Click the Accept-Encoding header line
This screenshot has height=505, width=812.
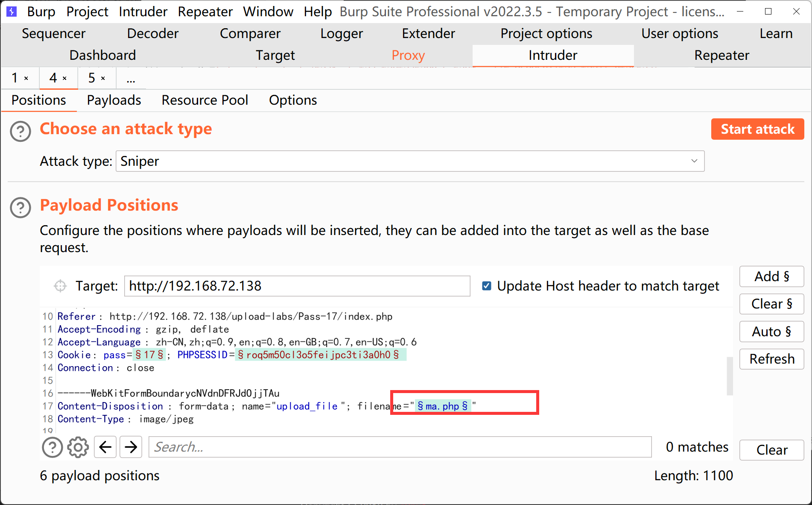(x=143, y=329)
